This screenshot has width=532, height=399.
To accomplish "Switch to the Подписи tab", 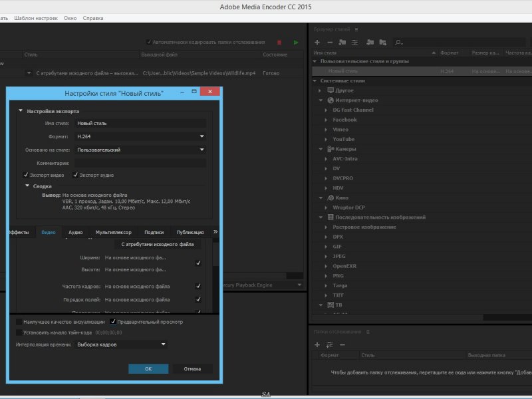I will tap(154, 232).
